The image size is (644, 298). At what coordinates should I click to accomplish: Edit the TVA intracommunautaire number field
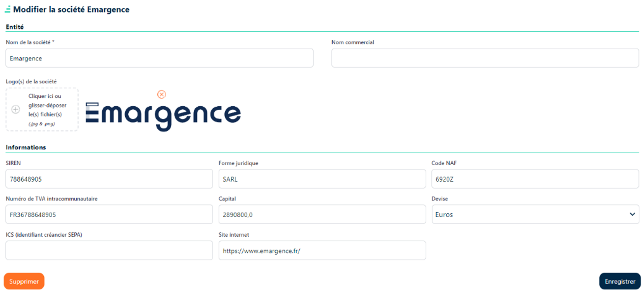[x=109, y=214]
